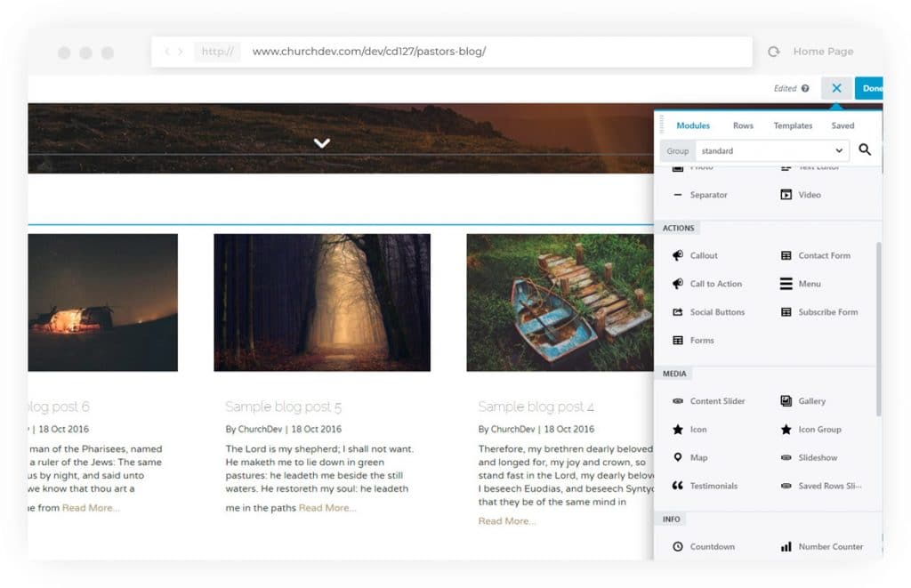Screen dimensions: 911x588
Task: Click the ChurchDev author on post 5
Action: (x=260, y=430)
